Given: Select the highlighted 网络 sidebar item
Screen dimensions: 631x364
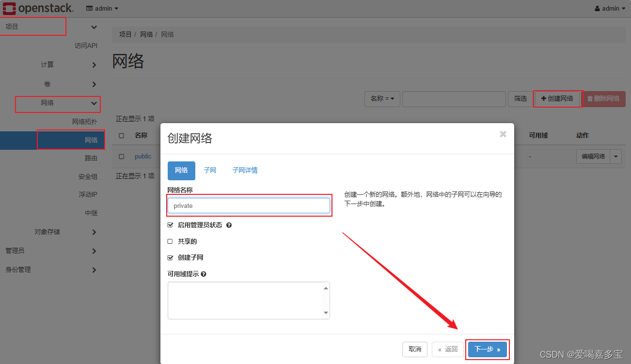Looking at the screenshot, I should [x=52, y=140].
